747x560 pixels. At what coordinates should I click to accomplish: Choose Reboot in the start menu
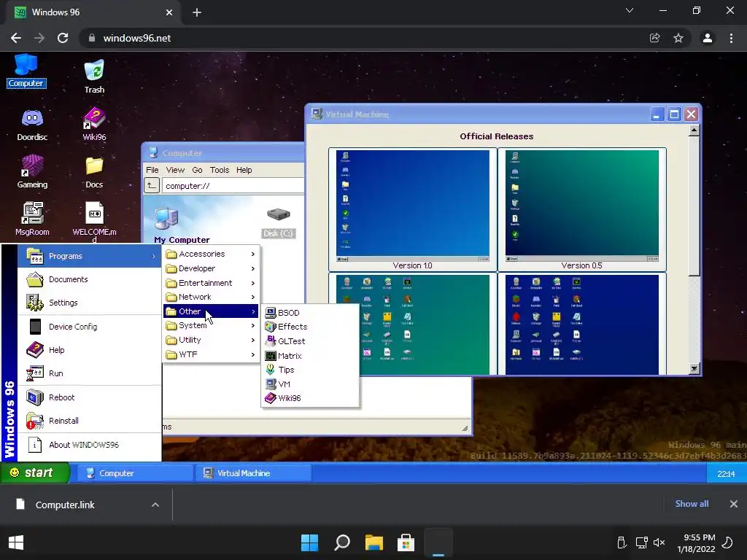[x=90, y=397]
